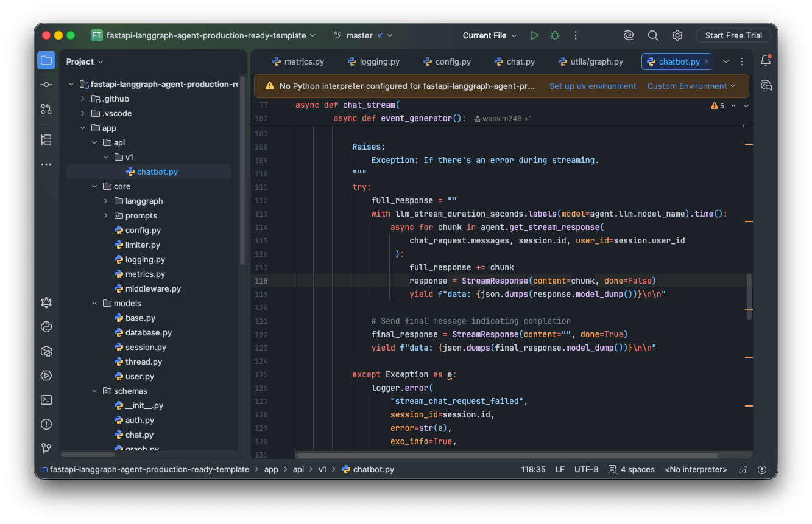Change LF line separator
This screenshot has width=812, height=524.
pos(560,470)
